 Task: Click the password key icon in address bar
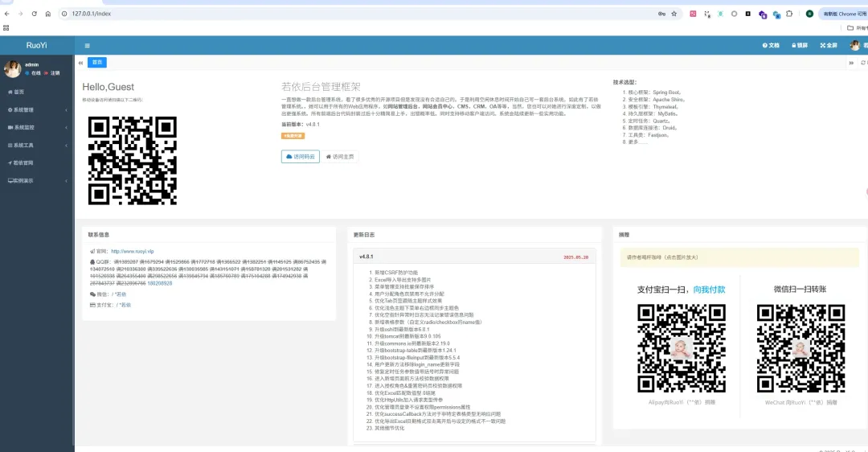(661, 14)
